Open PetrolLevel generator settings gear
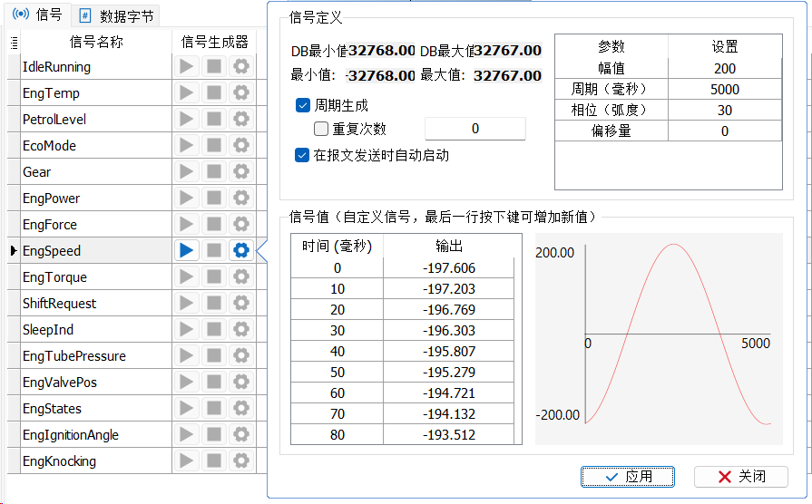Screen dimensions: 812x504 point(241,119)
